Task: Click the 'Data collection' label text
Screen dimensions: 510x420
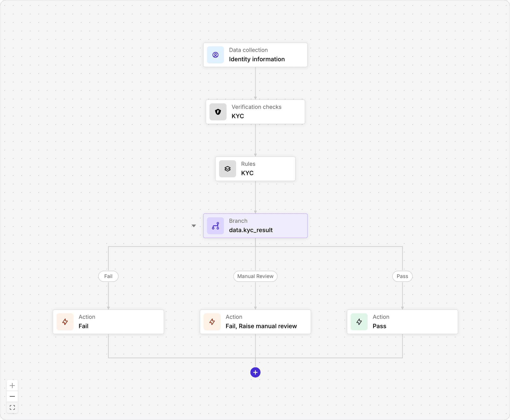Action: tap(248, 50)
